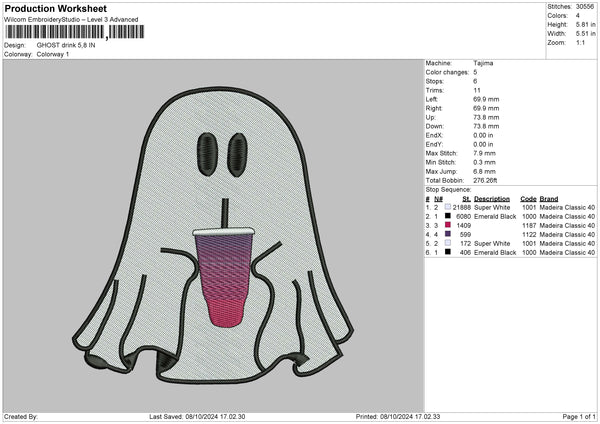Select the white swatch in stop row 172

point(448,243)
